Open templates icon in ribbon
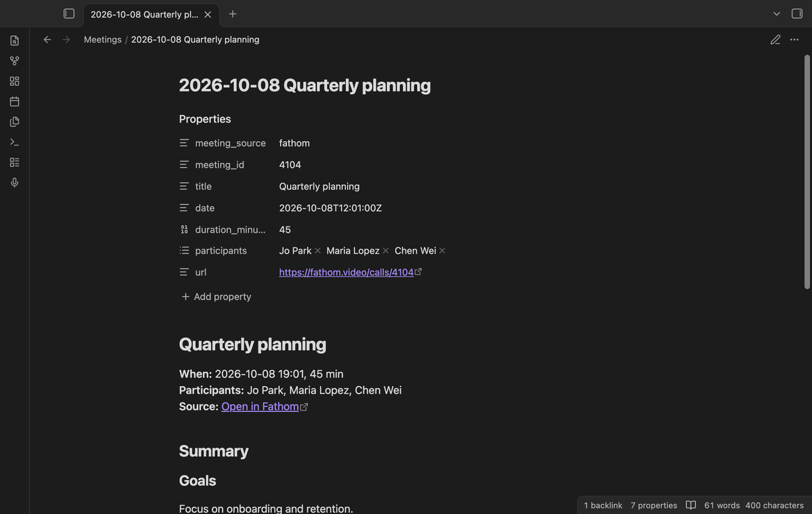This screenshot has width=812, height=514. click(14, 122)
